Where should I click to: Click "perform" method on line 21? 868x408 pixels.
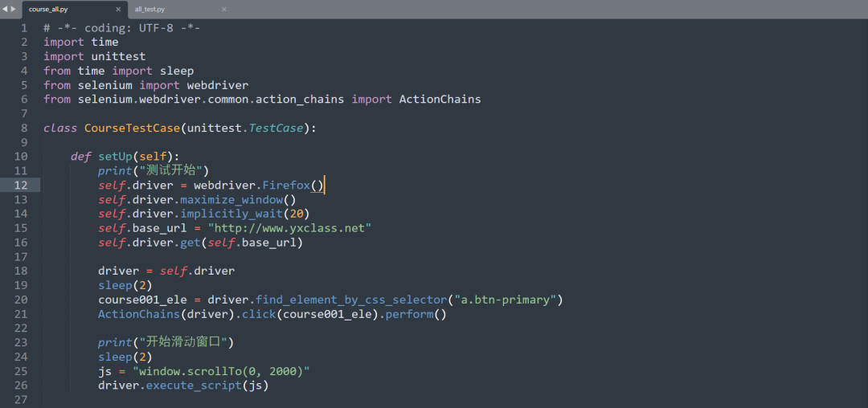pos(409,314)
